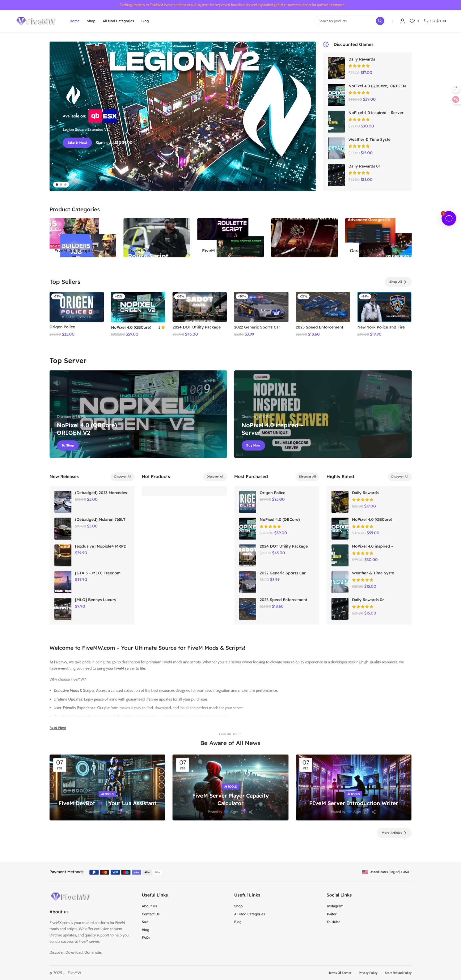Open the wishlist heart icon
Viewport: 461px width, 980px height.
[x=412, y=21]
